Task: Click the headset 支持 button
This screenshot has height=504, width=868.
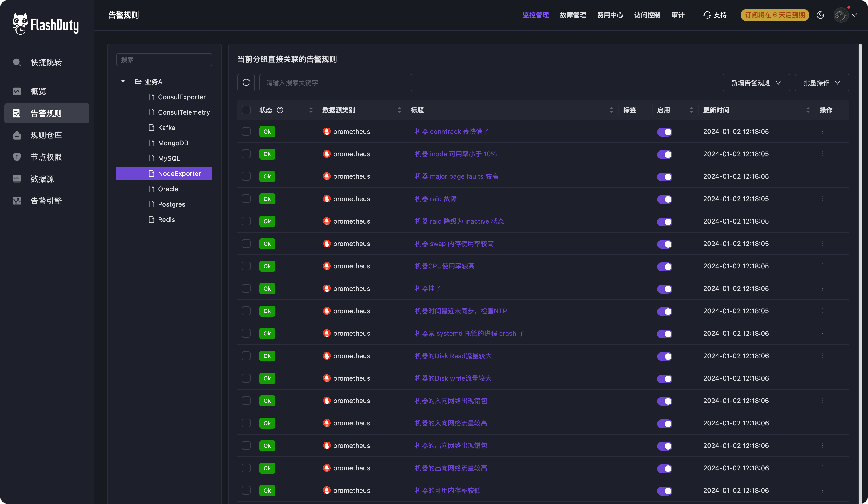Action: click(x=715, y=15)
